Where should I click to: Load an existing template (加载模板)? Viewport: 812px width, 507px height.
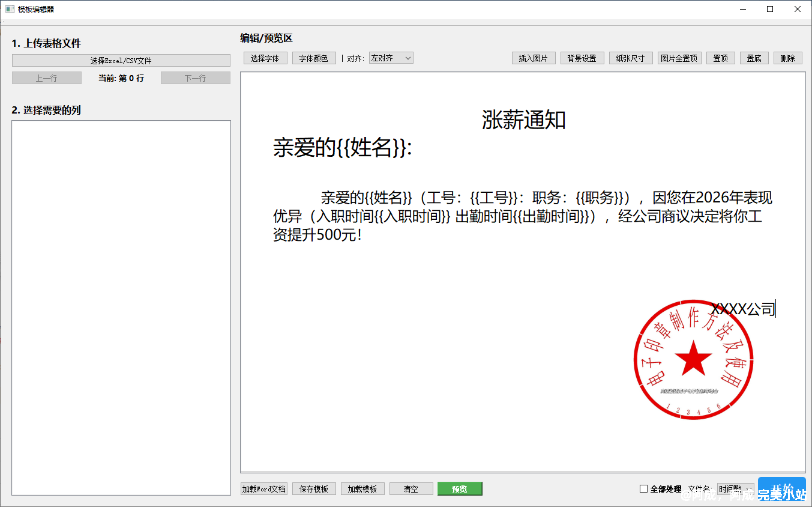(362, 488)
